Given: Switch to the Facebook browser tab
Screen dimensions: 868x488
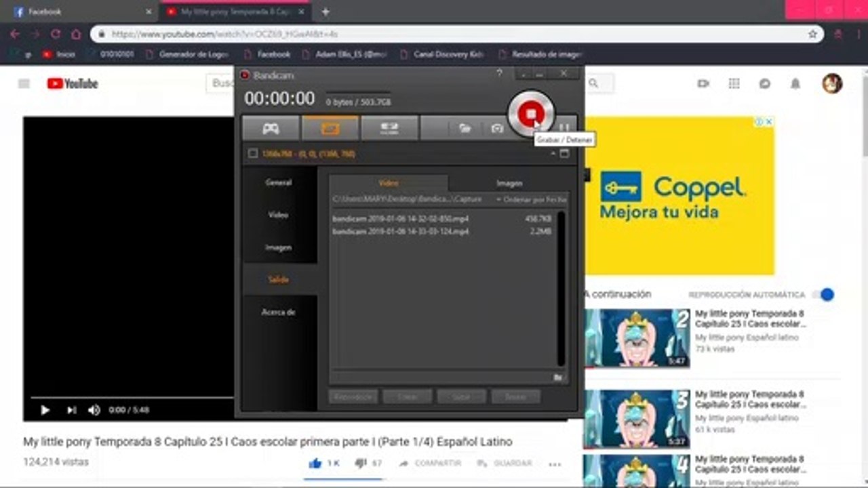Looking at the screenshot, I should coord(83,12).
